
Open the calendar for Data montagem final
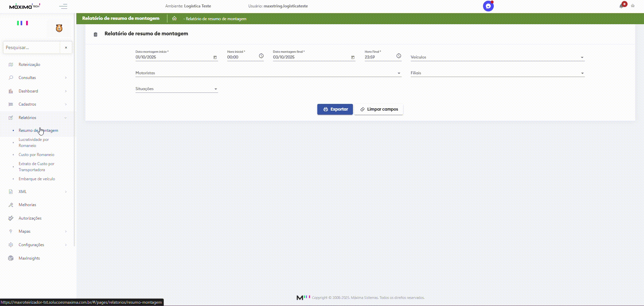coord(353,58)
